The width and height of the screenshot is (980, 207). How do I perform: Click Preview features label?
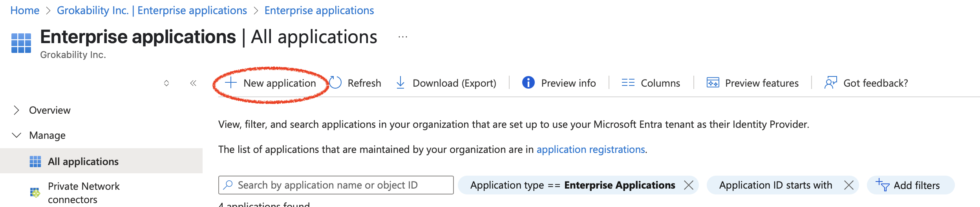[762, 83]
